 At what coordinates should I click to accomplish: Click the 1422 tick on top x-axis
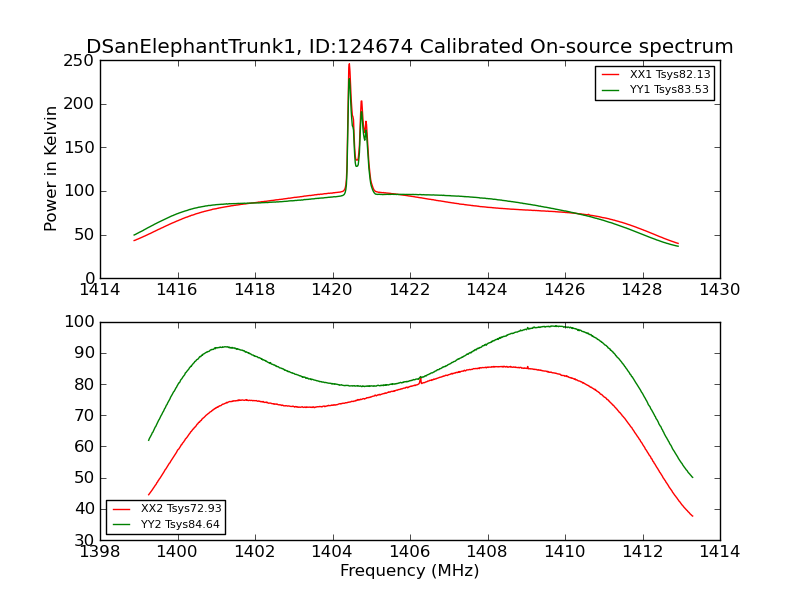tap(410, 290)
